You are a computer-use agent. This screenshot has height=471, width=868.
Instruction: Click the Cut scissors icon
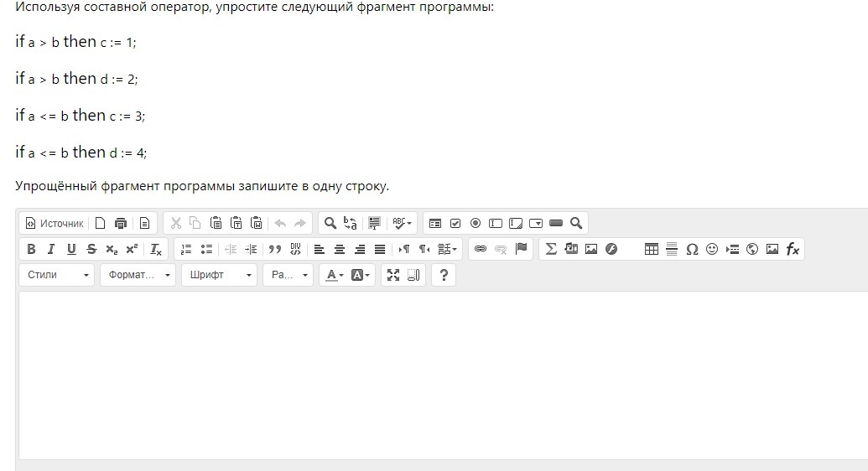[x=176, y=223]
